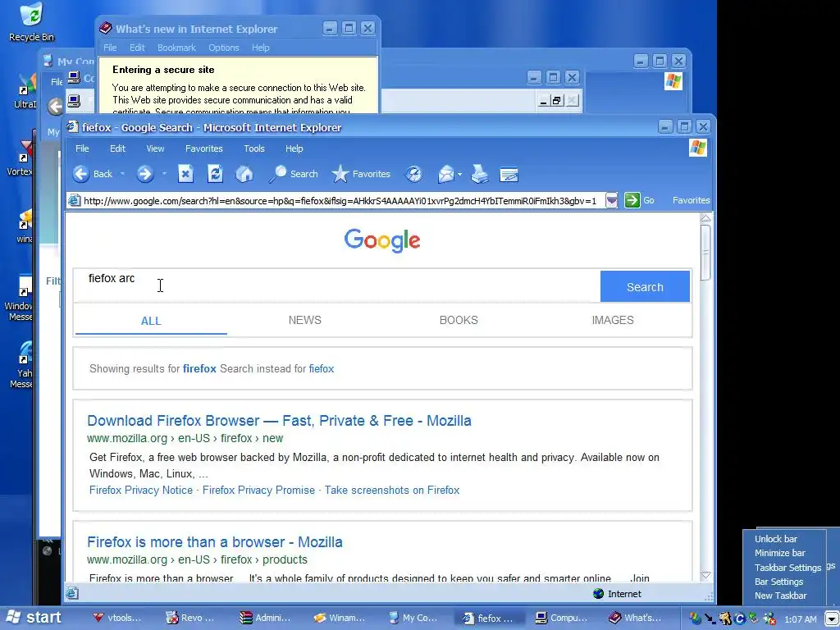
Task: Click the Winamp llama tray icon
Action: point(725,619)
